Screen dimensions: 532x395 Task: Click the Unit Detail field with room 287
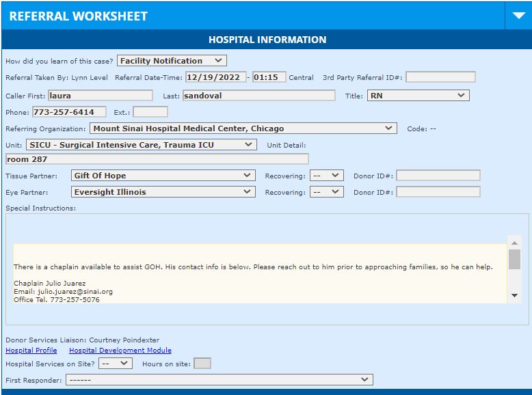[x=157, y=159]
